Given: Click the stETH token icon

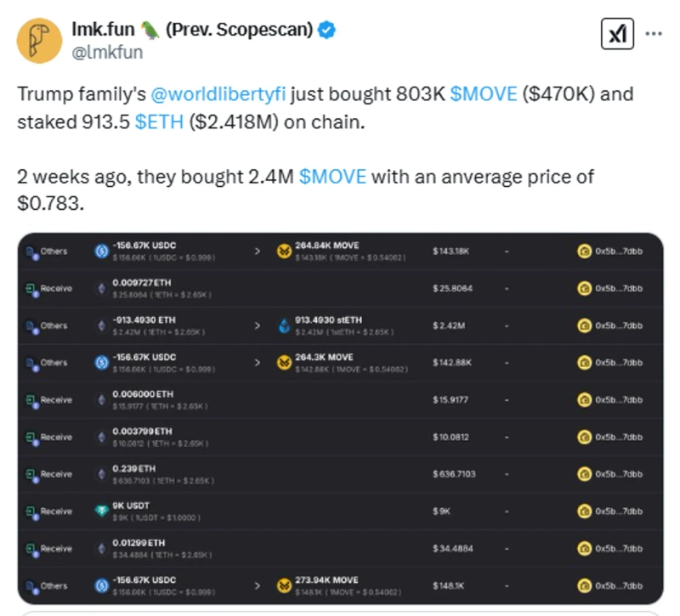Looking at the screenshot, I should pyautogui.click(x=285, y=325).
